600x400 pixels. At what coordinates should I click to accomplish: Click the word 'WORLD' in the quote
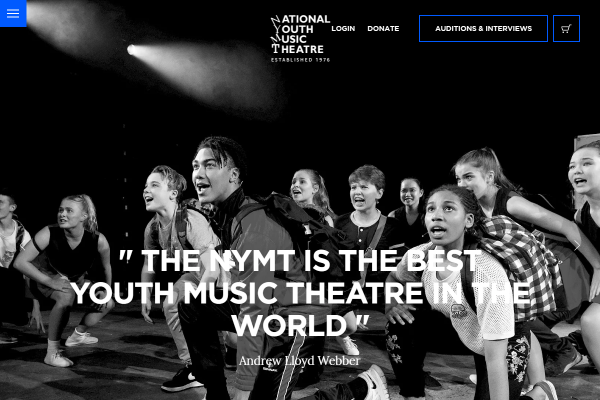(x=289, y=326)
